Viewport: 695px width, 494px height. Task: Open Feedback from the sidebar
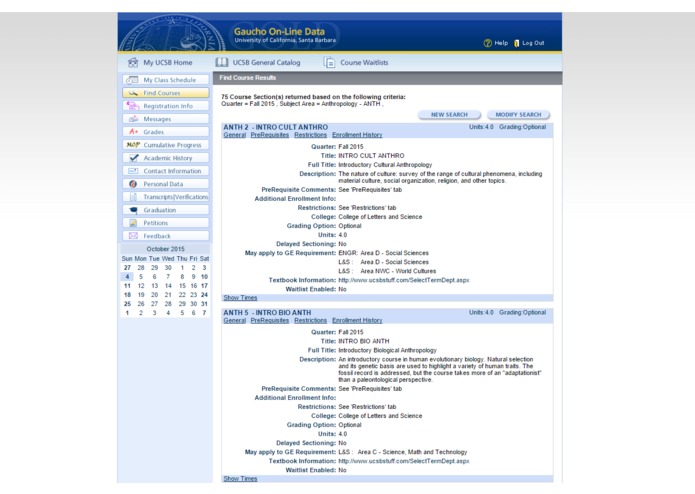coord(166,236)
